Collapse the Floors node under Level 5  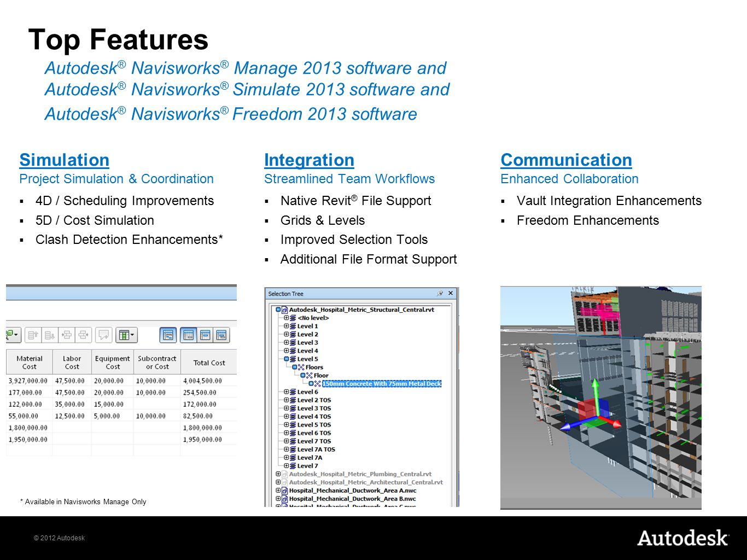point(294,367)
